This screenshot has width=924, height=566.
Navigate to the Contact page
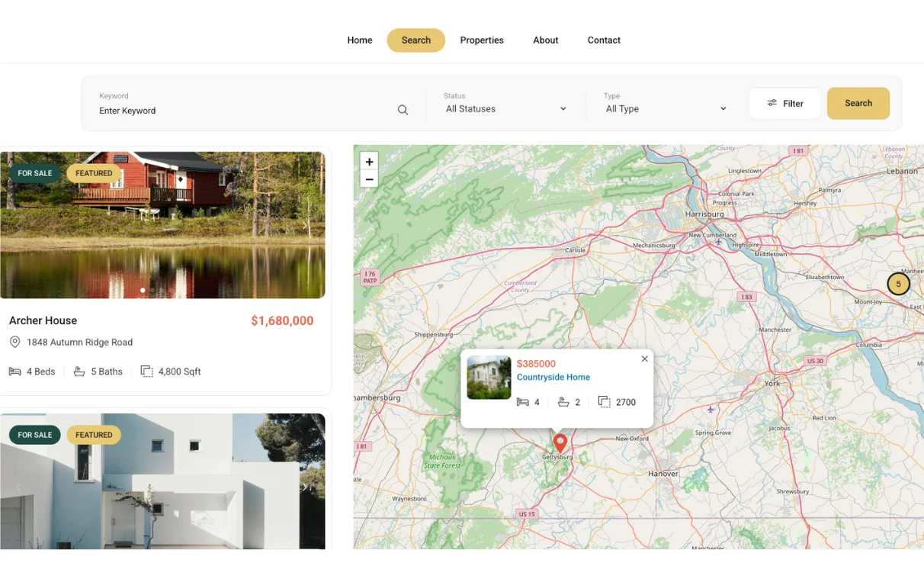point(604,40)
